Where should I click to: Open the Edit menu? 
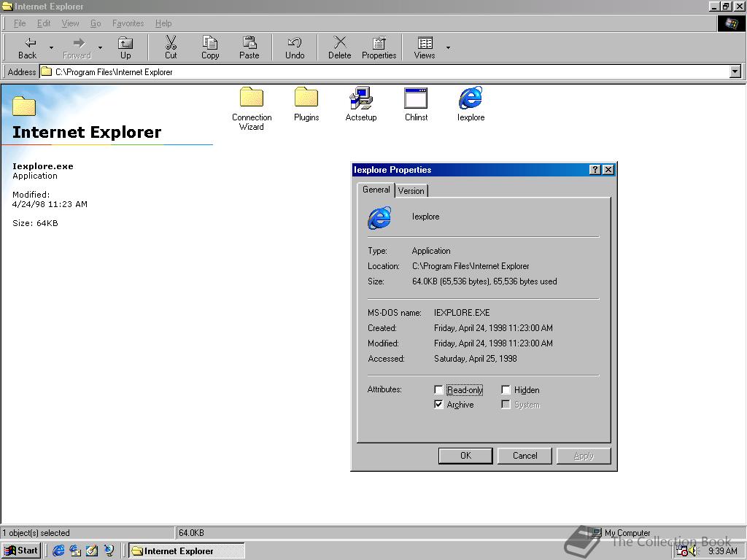click(44, 23)
